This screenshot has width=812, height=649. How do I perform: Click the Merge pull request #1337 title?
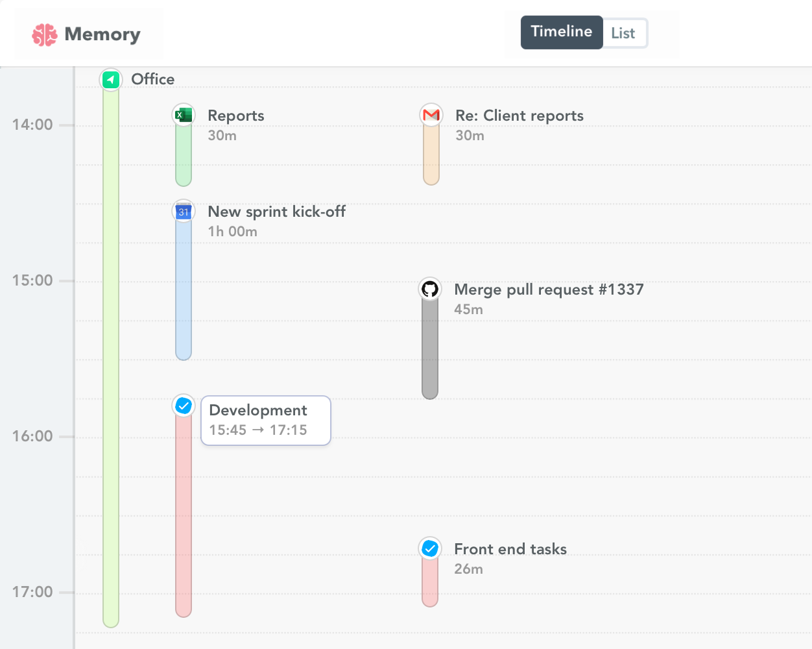click(x=549, y=289)
